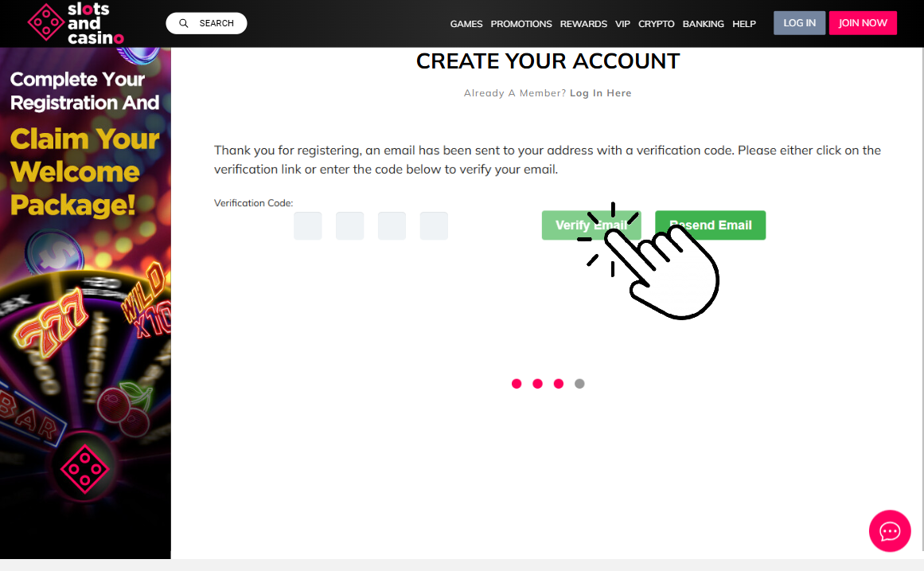This screenshot has height=571, width=924.
Task: Select the fourth grey step dot
Action: click(580, 384)
